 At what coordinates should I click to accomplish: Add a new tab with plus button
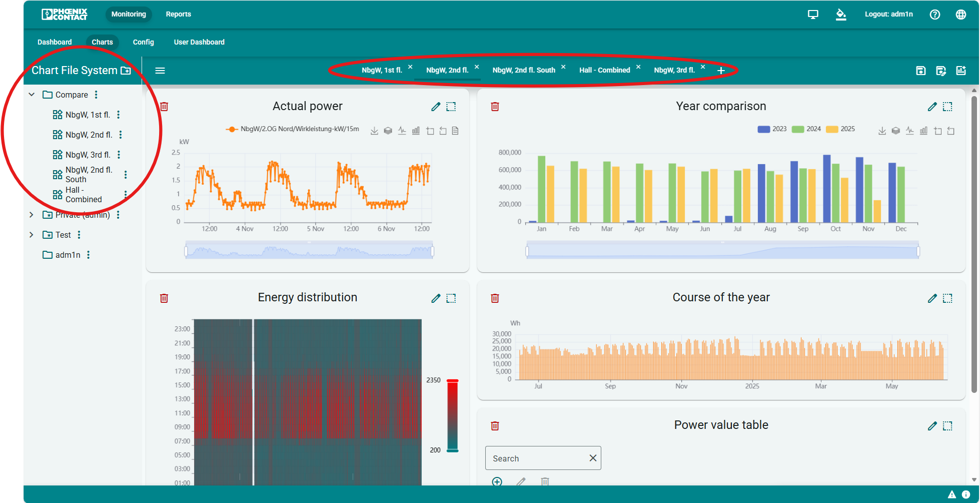721,71
